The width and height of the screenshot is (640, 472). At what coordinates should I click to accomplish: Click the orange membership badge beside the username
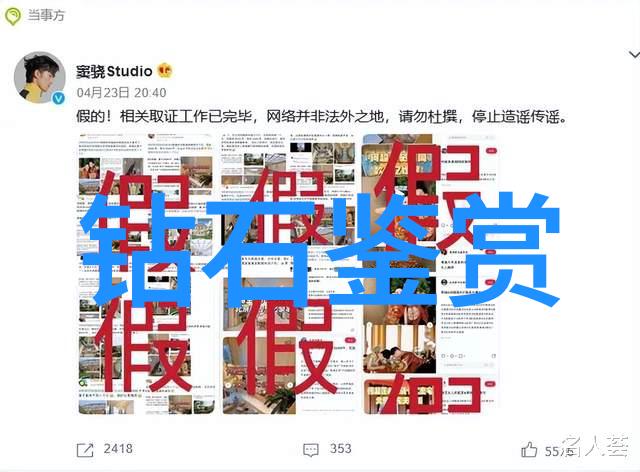[165, 71]
